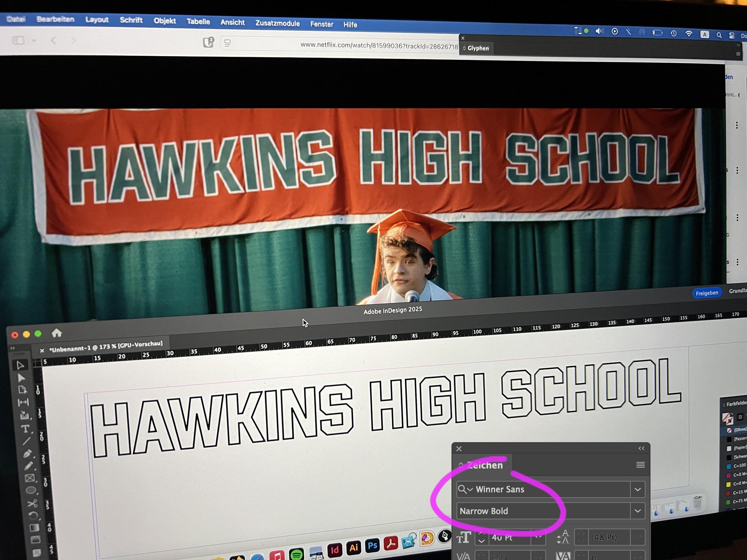Screen dimensions: 747x560
Task: Open the Zeichen panel flyout menu
Action: [640, 465]
